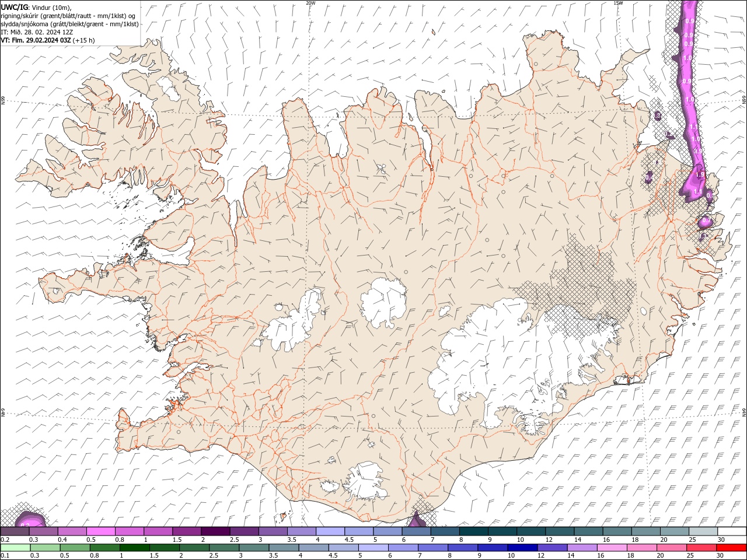Click the 'VT: Fim. 29.02.2024 03Z (+15 h)' line
This screenshot has height=560, width=747.
coord(48,40)
